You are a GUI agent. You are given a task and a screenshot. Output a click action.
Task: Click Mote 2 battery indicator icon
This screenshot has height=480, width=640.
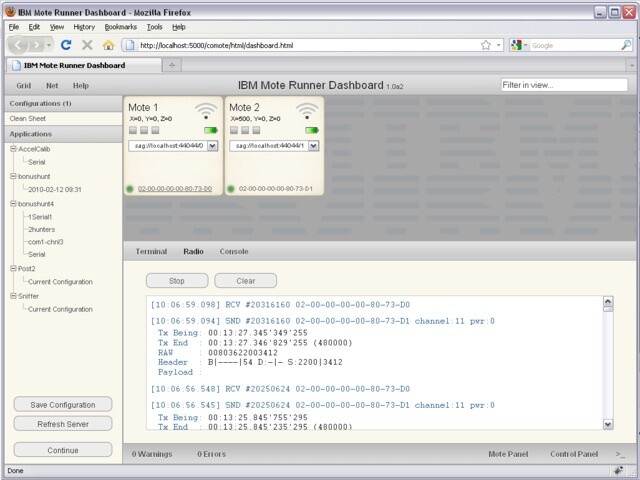click(x=312, y=130)
